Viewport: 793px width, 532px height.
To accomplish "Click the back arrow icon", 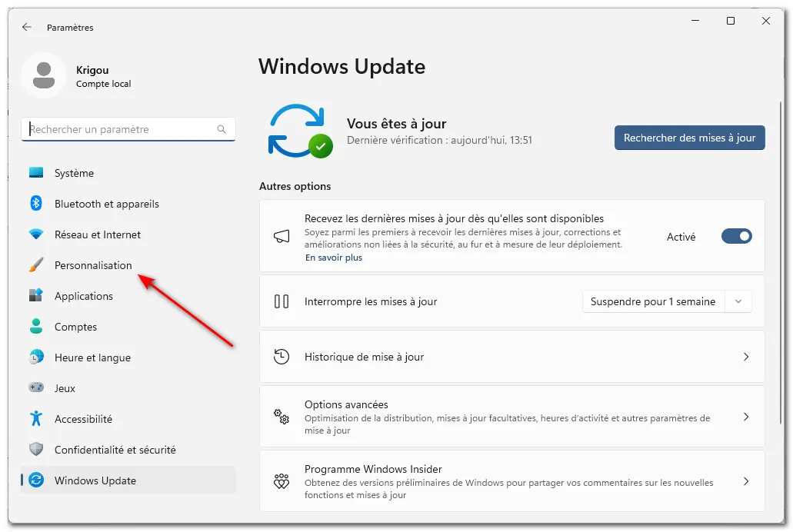I will [x=27, y=28].
